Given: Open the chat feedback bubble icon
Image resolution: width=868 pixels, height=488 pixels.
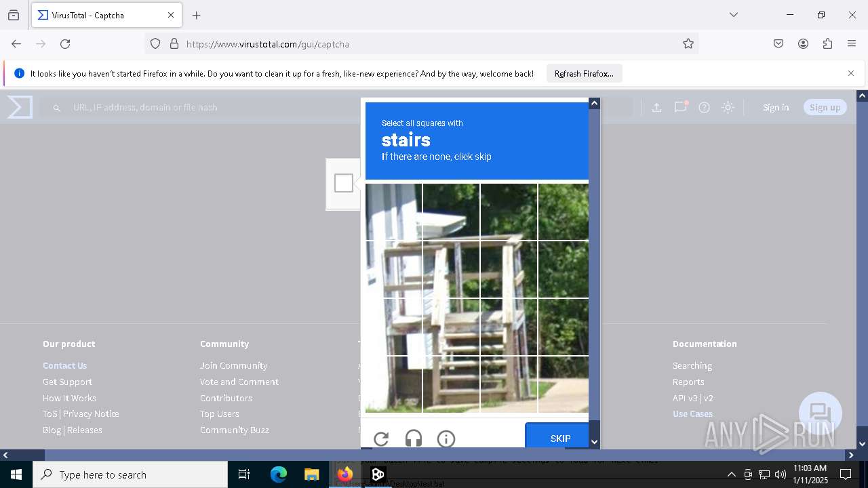Looking at the screenshot, I should [x=821, y=413].
